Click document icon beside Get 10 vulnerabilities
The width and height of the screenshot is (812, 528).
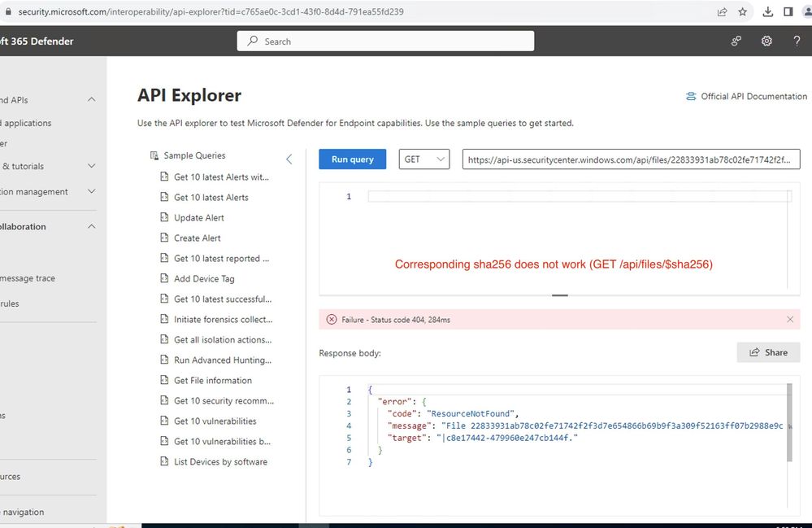coord(164,421)
